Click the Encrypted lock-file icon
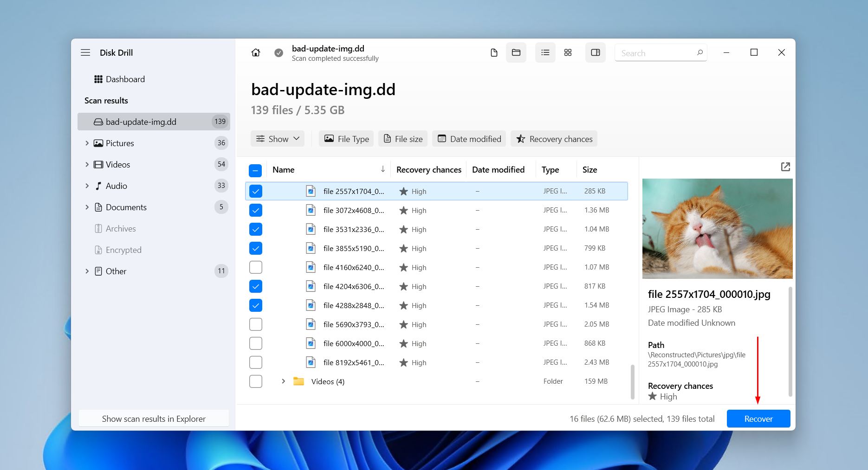 pos(98,250)
